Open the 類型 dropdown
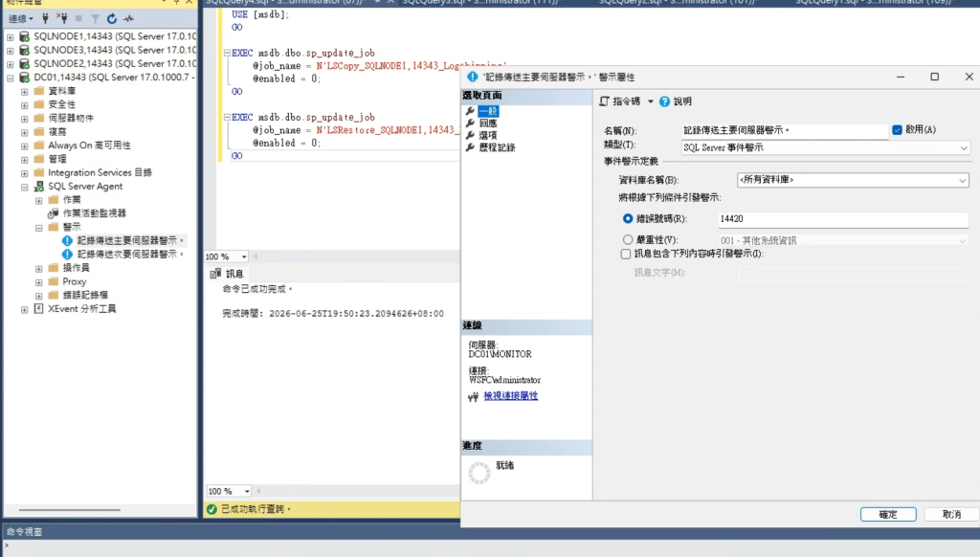 [964, 148]
